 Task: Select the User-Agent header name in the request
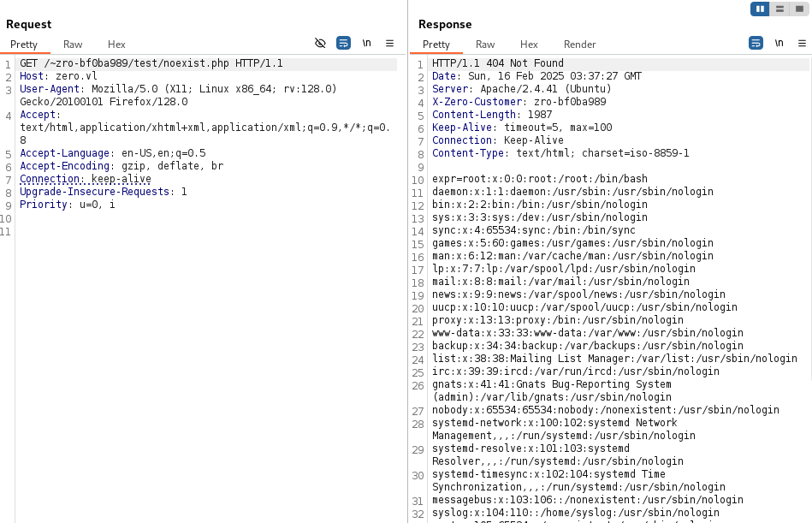click(50, 89)
